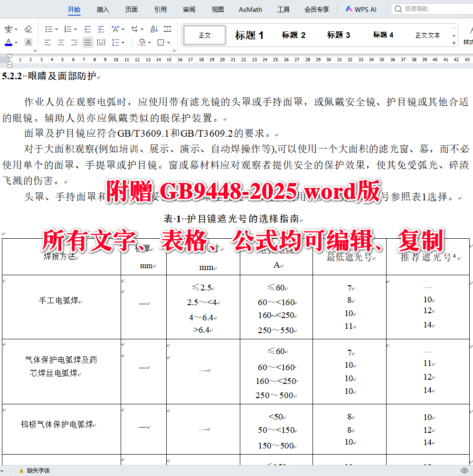Open WPS AI assistant
Screen dimensions: 473x476
click(x=361, y=9)
